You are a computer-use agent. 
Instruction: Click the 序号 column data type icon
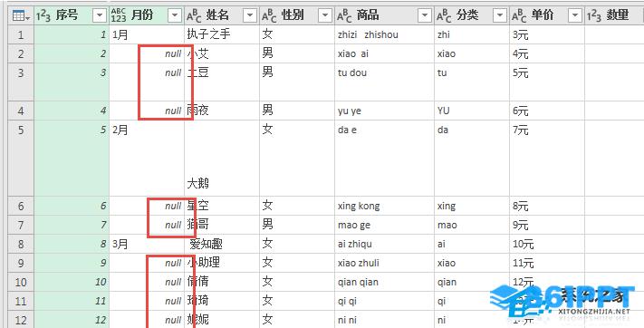pos(44,15)
